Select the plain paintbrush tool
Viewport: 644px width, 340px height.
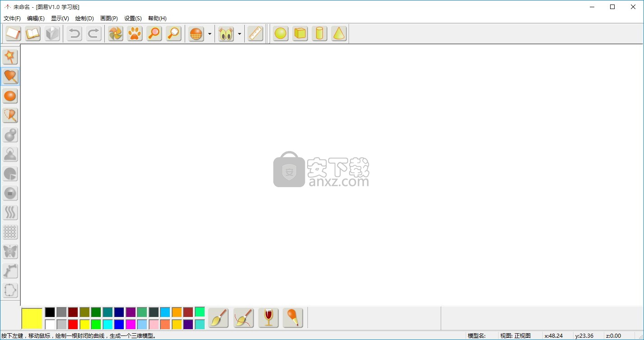(218, 318)
